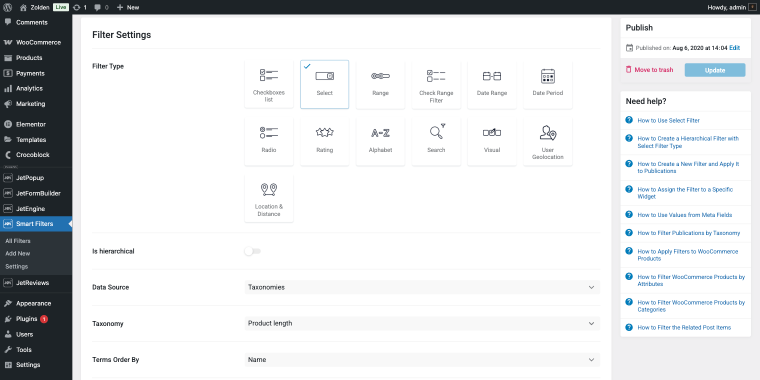760x380 pixels.
Task: Open Appearance in the sidebar
Action: pos(36,303)
